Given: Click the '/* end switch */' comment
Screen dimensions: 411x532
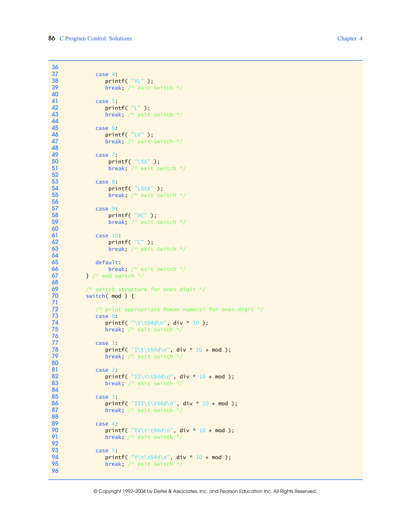Looking at the screenshot, I should (118, 276).
